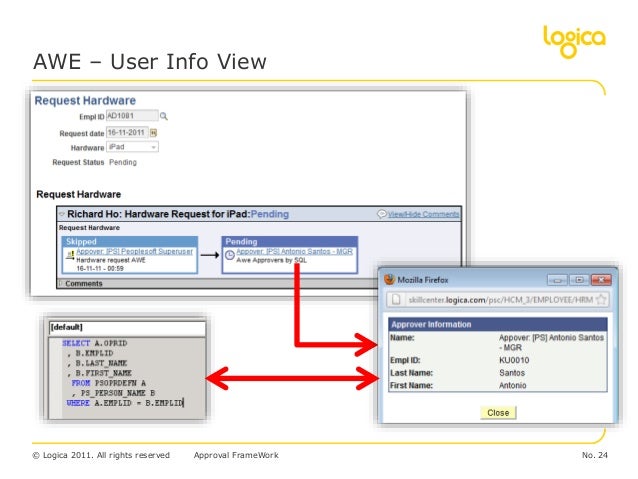Click the Skipped step header

(x=130, y=241)
